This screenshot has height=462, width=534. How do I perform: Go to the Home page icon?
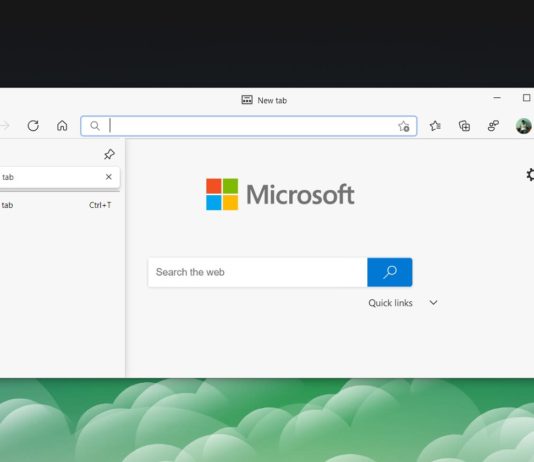pos(62,126)
